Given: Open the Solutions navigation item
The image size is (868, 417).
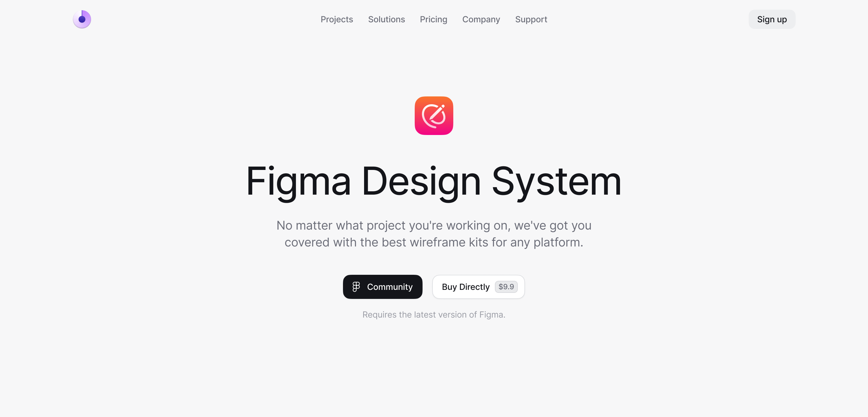Looking at the screenshot, I should pyautogui.click(x=386, y=19).
